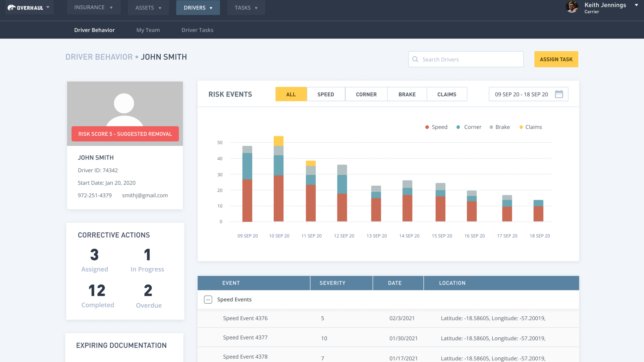Viewport: 644px width, 362px height.
Task: Open the user account dropdown arrow
Action: tap(636, 5)
